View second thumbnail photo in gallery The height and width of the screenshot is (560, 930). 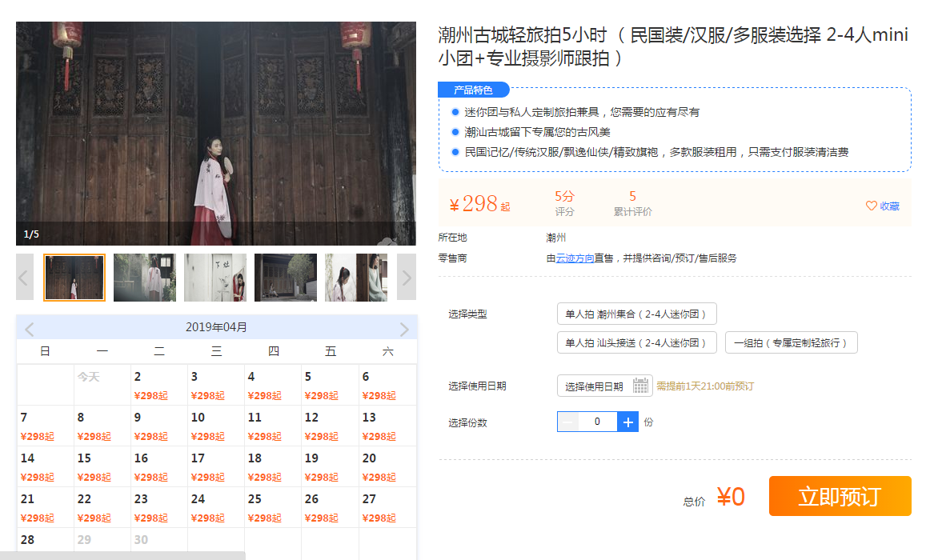pyautogui.click(x=145, y=278)
